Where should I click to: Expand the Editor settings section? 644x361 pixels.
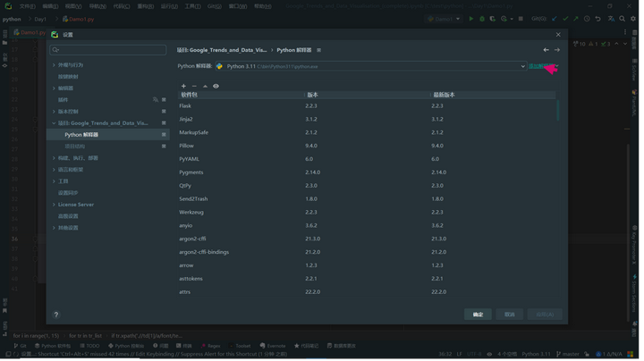point(54,88)
